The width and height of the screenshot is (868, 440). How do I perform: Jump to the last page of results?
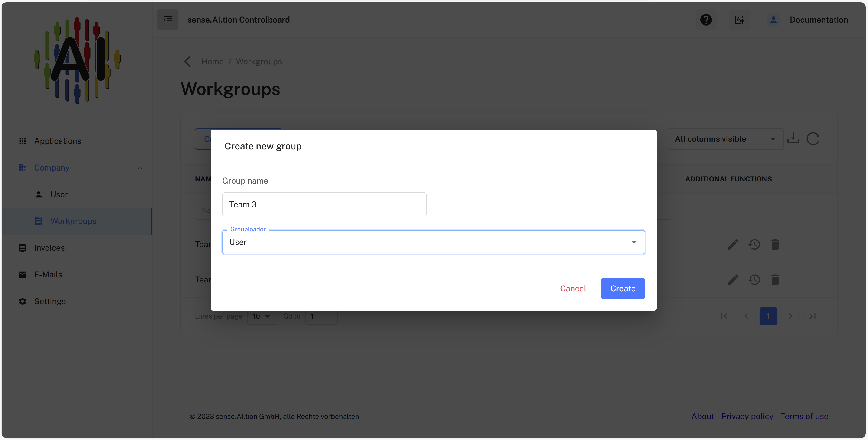click(x=812, y=316)
